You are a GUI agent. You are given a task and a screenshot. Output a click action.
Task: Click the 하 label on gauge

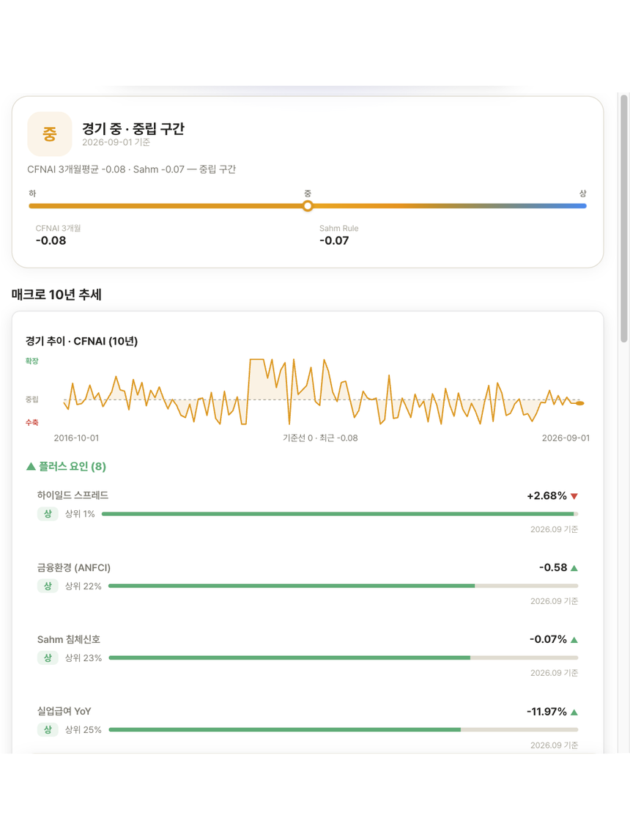click(32, 194)
